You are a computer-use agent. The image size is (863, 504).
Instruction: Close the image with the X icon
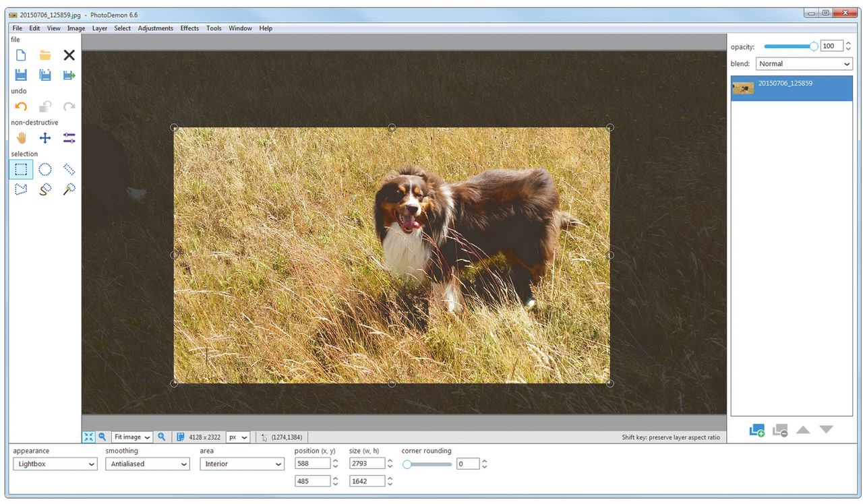[x=69, y=55]
